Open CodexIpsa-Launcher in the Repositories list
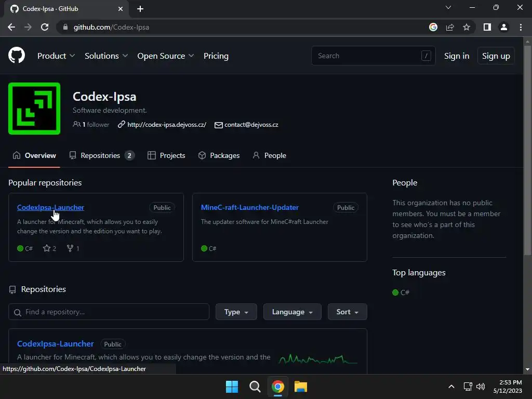This screenshot has width=532, height=399. [55, 344]
